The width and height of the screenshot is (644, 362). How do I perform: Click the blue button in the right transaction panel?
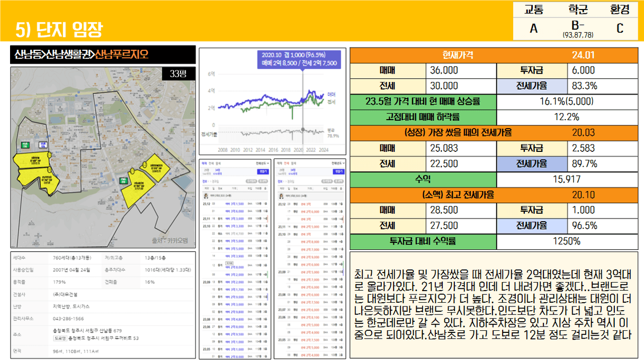[x=338, y=171]
